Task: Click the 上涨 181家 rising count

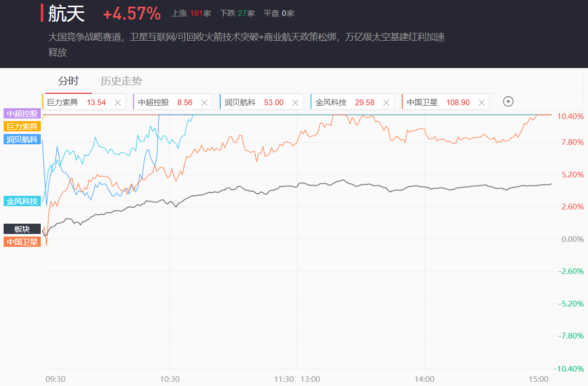Action: point(191,13)
